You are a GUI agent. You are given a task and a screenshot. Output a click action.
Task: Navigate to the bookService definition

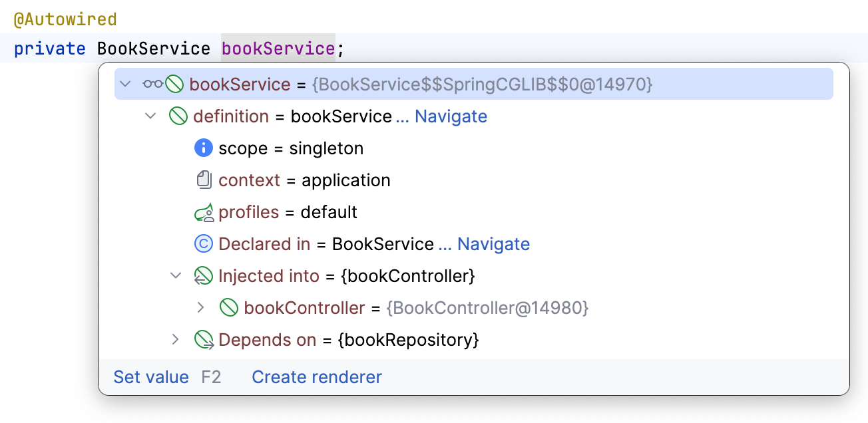[x=451, y=116]
